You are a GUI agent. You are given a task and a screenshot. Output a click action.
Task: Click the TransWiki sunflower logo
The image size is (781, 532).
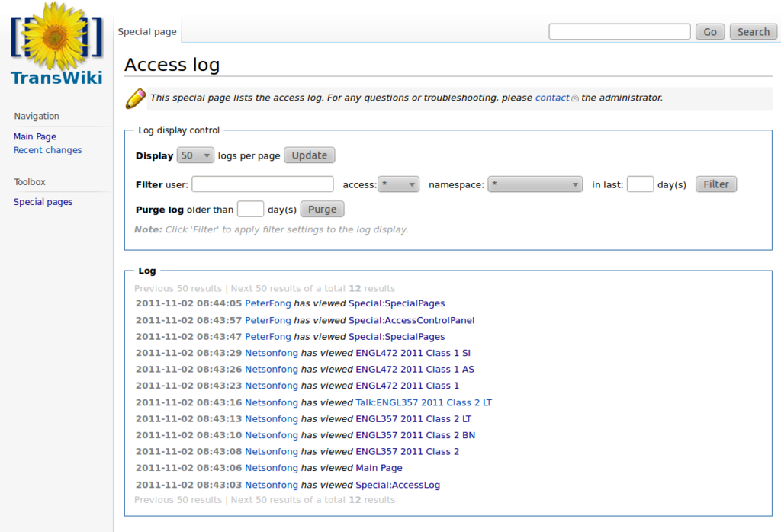56,43
